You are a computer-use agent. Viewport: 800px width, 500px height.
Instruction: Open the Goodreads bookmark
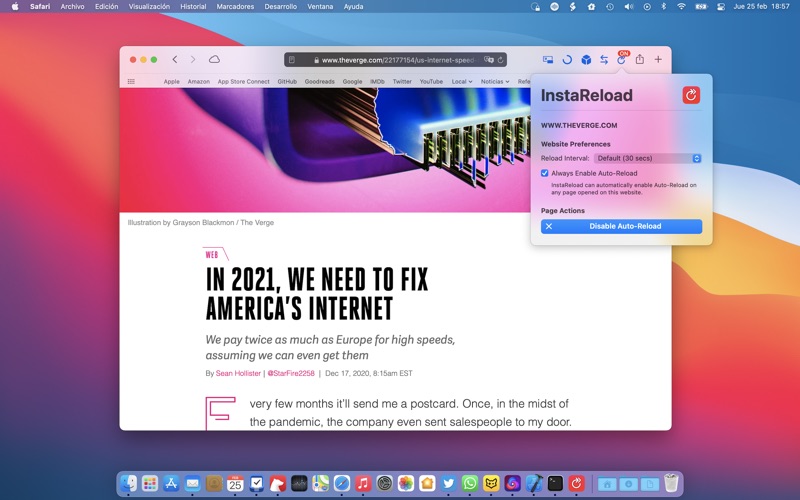point(319,82)
